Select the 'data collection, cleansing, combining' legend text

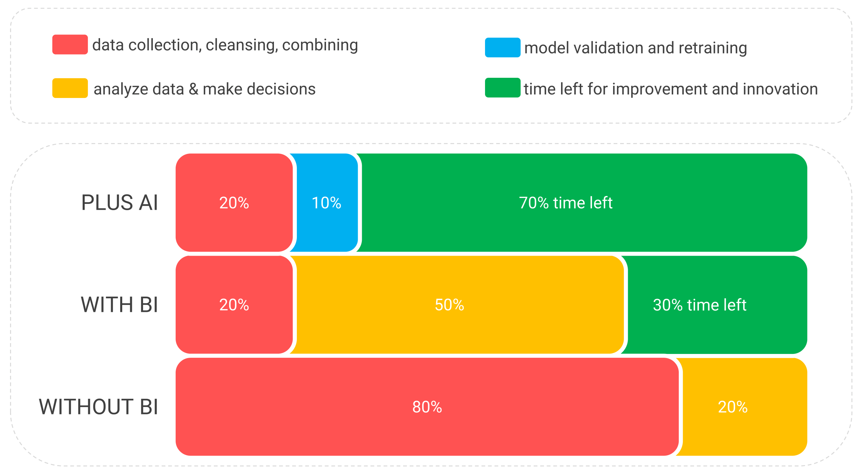pyautogui.click(x=225, y=45)
